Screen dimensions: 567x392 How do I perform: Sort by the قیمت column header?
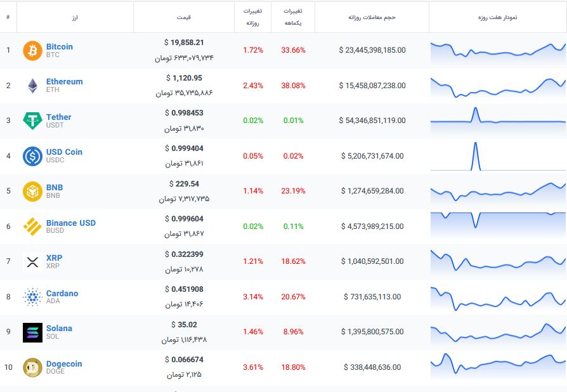click(184, 17)
